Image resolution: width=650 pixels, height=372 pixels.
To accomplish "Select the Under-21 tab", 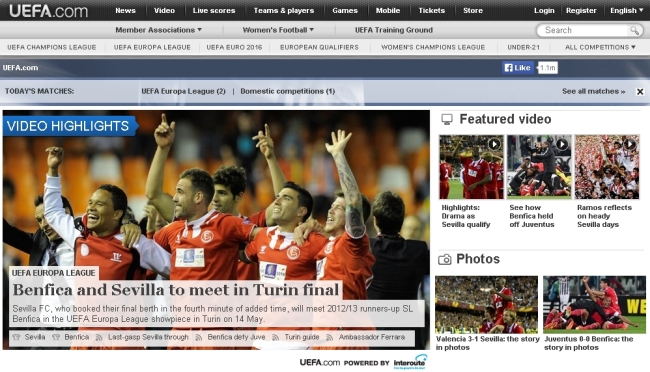I will tap(523, 47).
